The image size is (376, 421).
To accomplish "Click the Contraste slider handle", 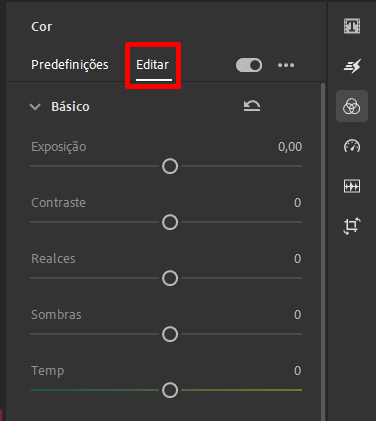I will pos(170,222).
